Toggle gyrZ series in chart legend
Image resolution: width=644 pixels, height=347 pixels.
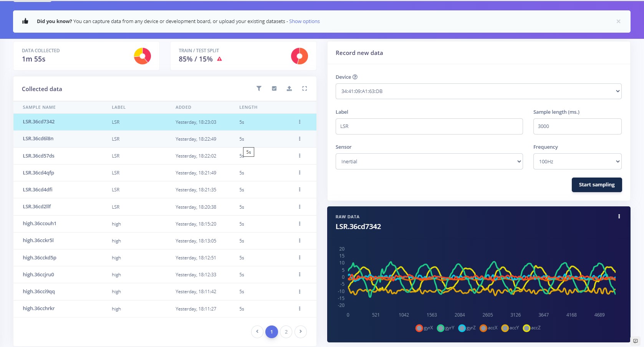coord(467,328)
